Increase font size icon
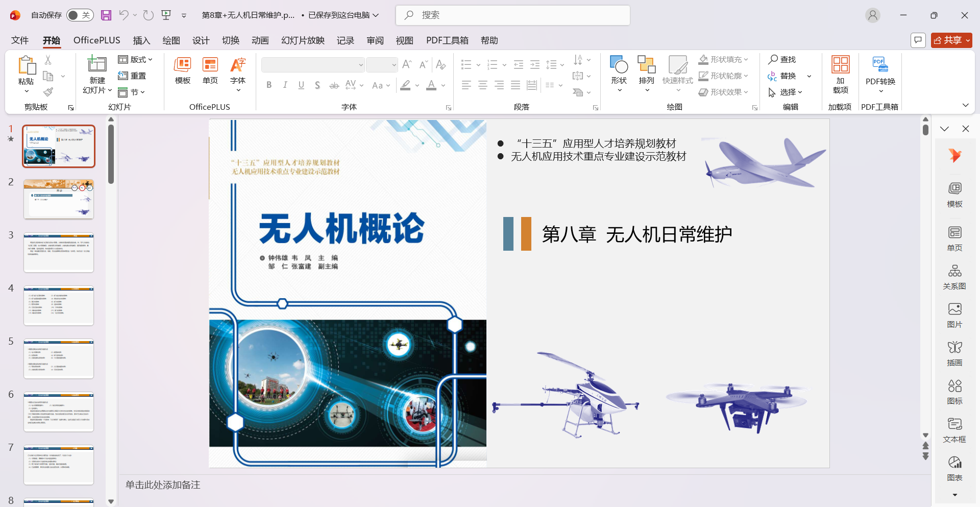The image size is (980, 507). coord(407,64)
